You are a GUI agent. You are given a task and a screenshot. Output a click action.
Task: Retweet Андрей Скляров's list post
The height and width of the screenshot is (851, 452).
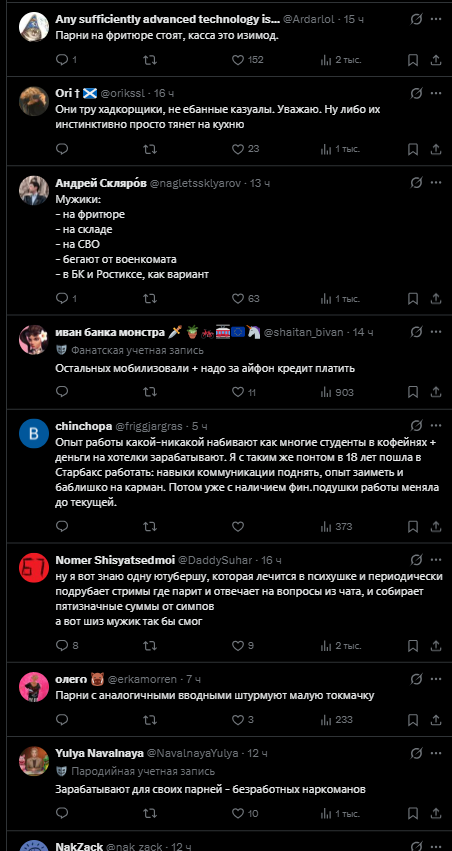tap(150, 299)
